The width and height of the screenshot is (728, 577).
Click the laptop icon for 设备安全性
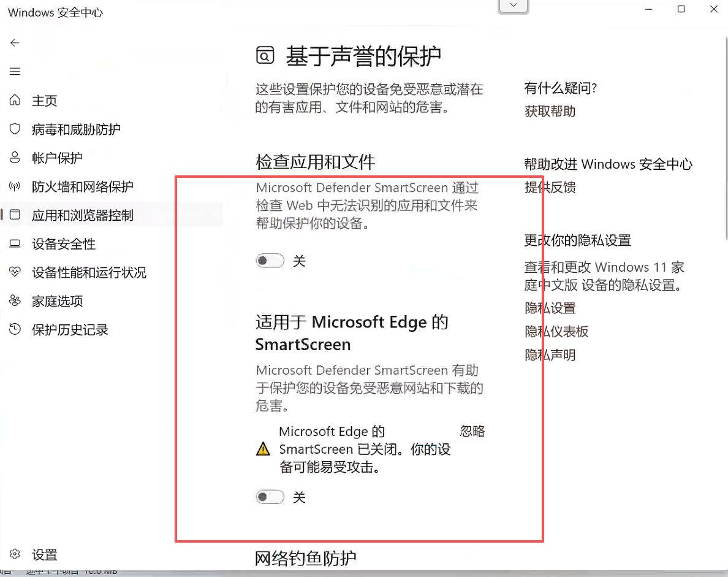(15, 244)
